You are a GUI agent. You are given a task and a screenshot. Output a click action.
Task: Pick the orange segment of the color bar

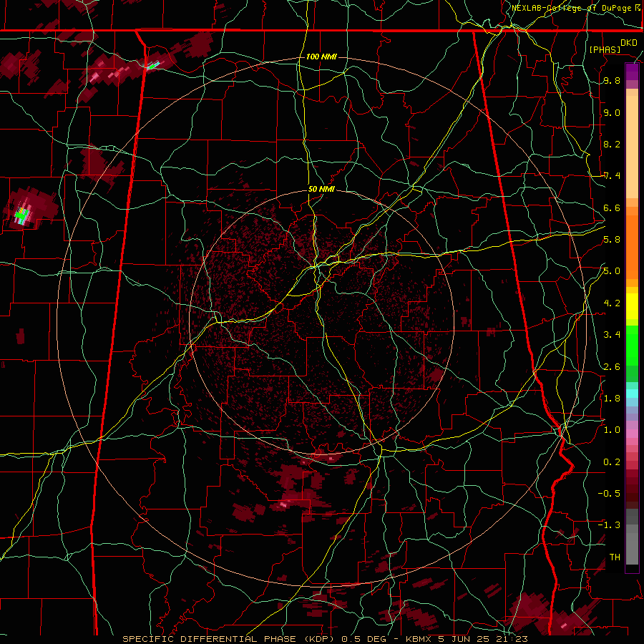(x=632, y=246)
